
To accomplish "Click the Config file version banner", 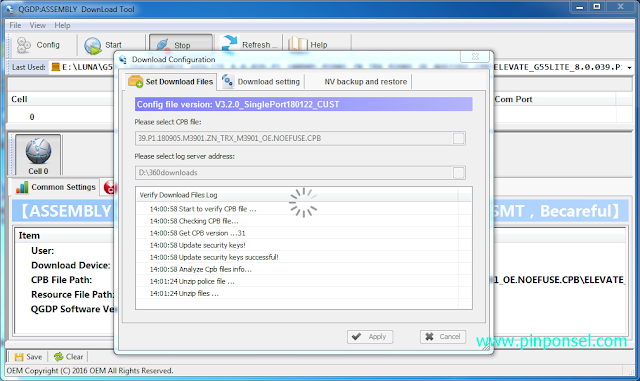I will tap(304, 104).
